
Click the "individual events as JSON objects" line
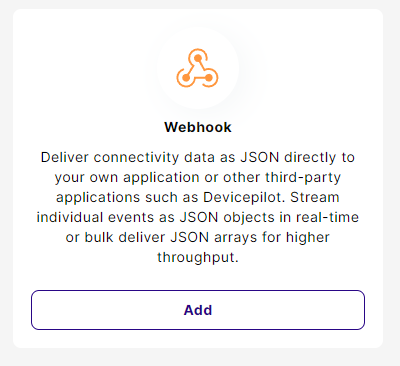coord(198,217)
